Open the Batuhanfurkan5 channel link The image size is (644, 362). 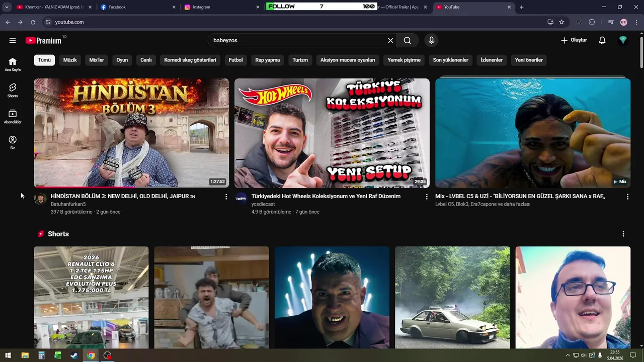click(x=68, y=204)
